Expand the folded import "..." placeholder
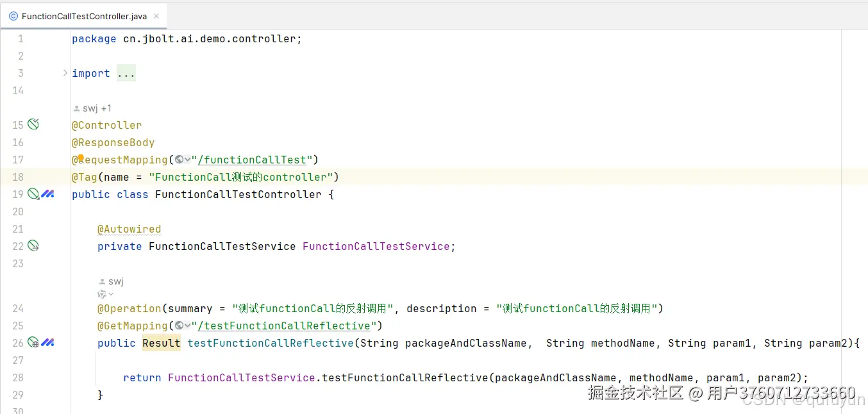The height and width of the screenshot is (414, 868). 126,74
